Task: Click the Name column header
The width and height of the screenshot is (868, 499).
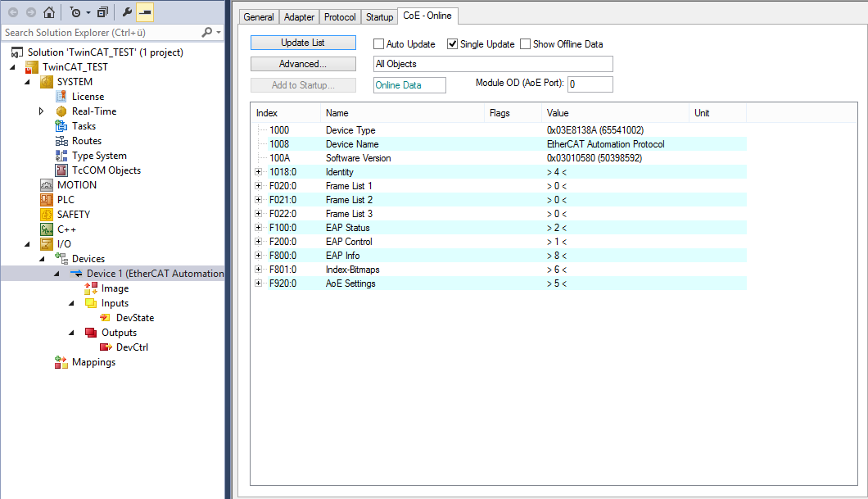Action: (402, 113)
